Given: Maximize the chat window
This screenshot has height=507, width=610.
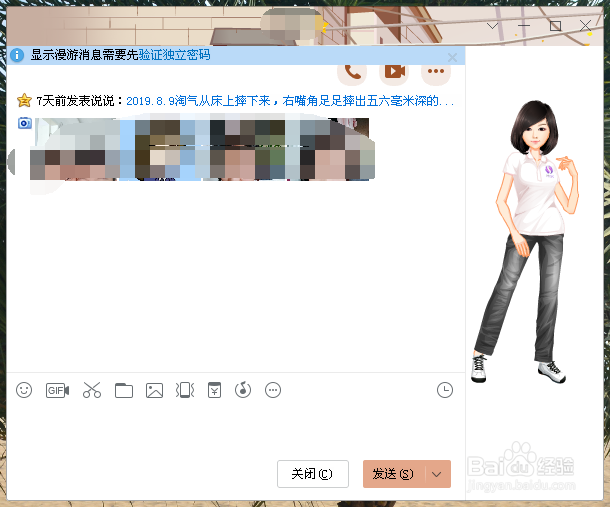Looking at the screenshot, I should coord(555,26).
